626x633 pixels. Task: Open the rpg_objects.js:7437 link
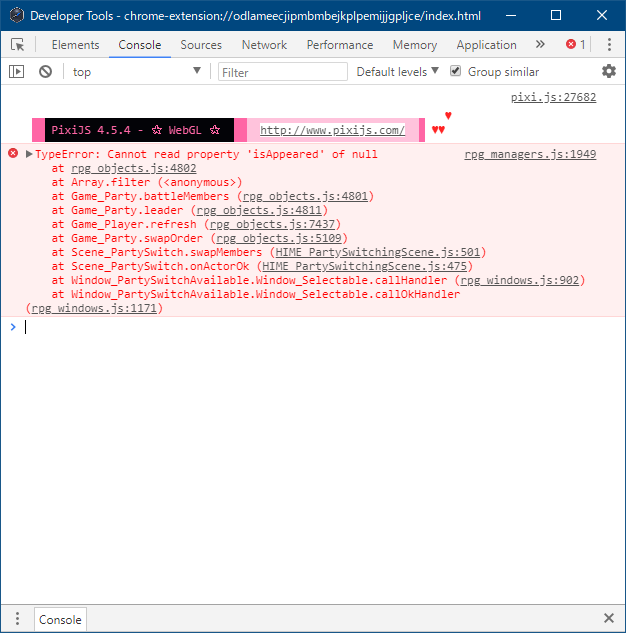point(272,224)
